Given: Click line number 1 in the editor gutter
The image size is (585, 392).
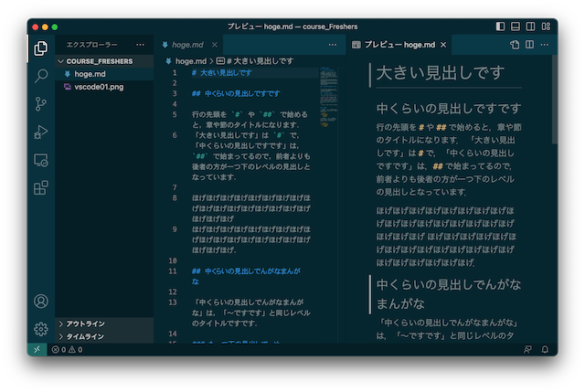Looking at the screenshot, I should point(175,73).
